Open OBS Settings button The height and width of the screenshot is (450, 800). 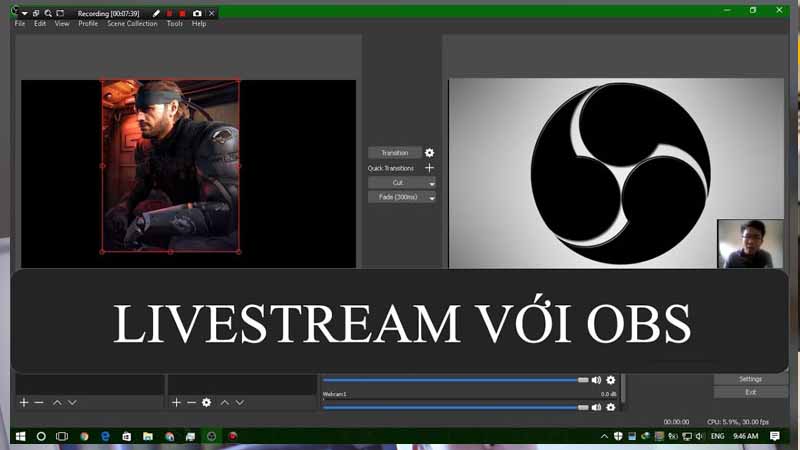[751, 379]
